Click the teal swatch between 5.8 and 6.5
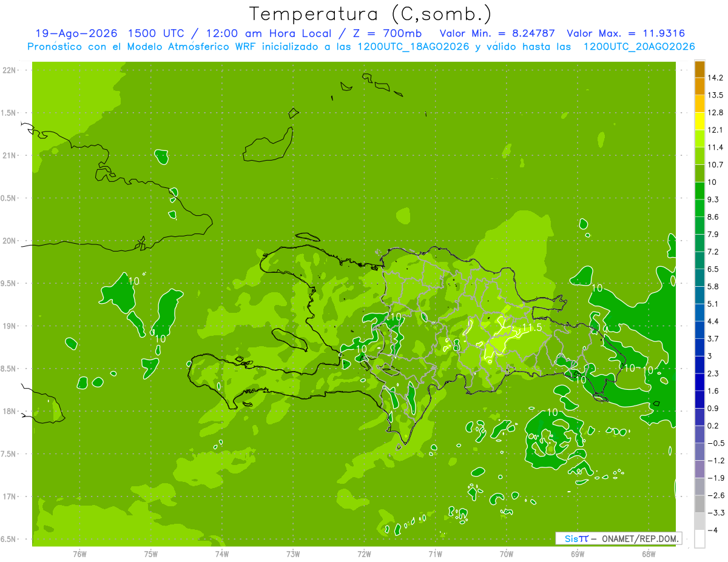 coord(699,277)
